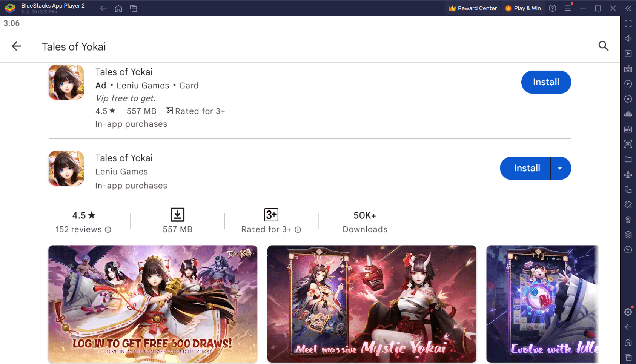Image resolution: width=636 pixels, height=364 pixels.
Task: Click the sync operations circular icon
Action: click(628, 99)
